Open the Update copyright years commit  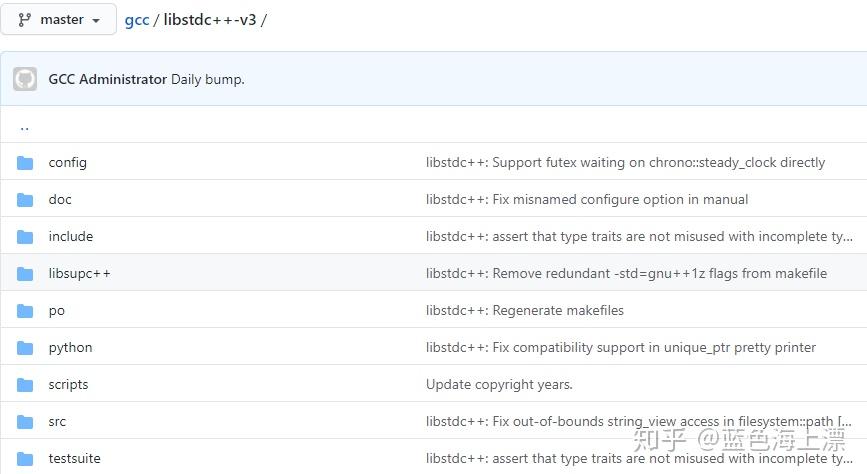click(x=499, y=384)
